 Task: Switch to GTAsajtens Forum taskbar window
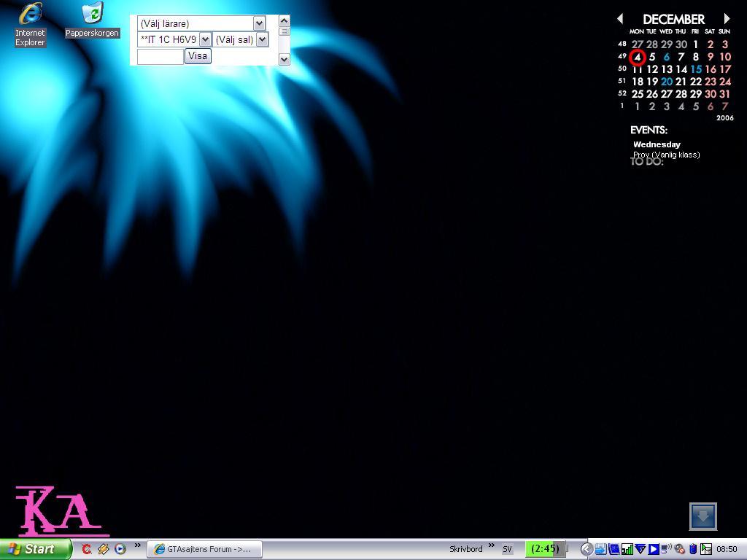(205, 549)
